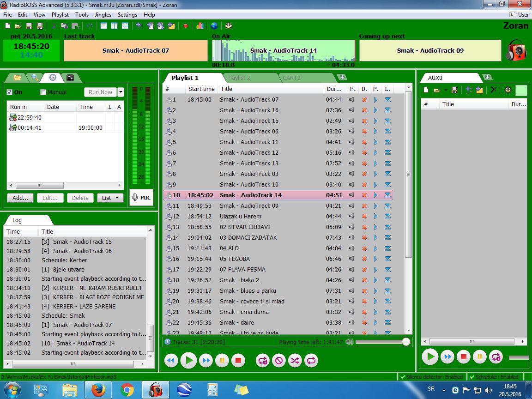The height and width of the screenshot is (399, 532).
Task: Toggle stop-after-track circle-slash button
Action: pyautogui.click(x=279, y=360)
